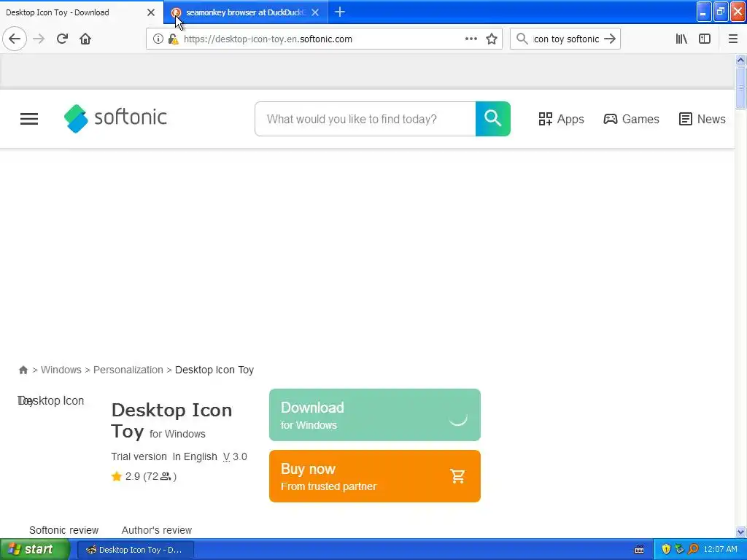This screenshot has height=560, width=747.
Task: Click the teal Softonic search button
Action: pyautogui.click(x=492, y=119)
